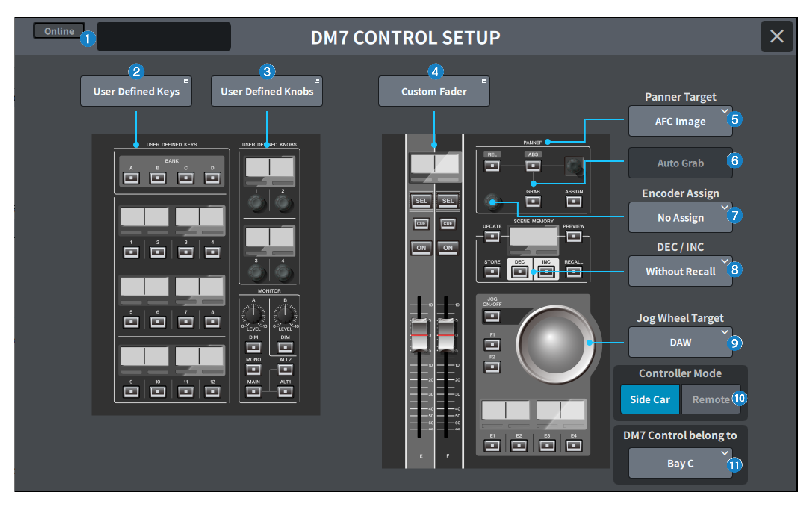Open the User Defined Knobs settings
This screenshot has height=509, width=812.
pos(267,91)
